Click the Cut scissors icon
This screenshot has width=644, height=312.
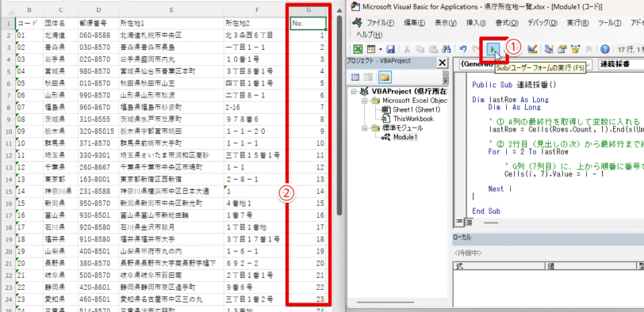[x=407, y=49]
